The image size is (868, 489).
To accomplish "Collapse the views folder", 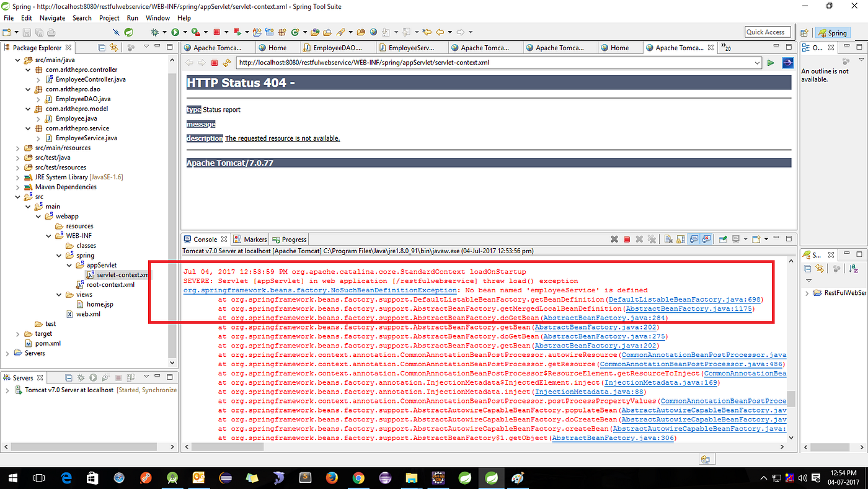I will 58,295.
